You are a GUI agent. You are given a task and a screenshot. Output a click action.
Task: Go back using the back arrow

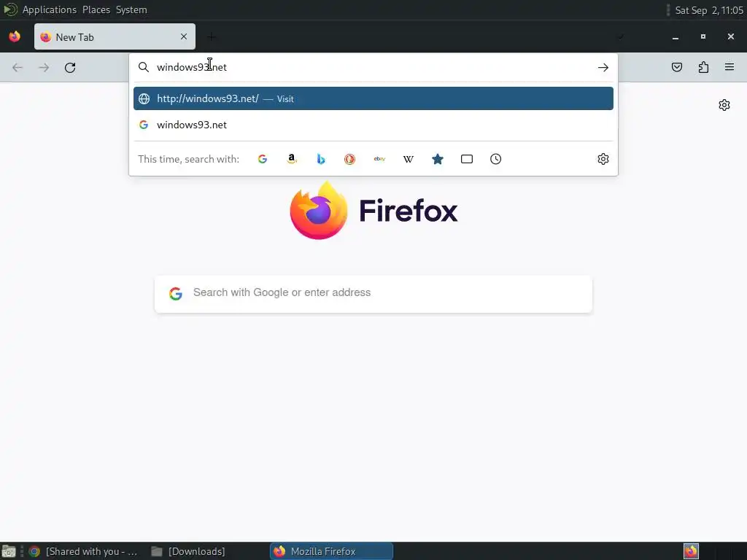[18, 68]
